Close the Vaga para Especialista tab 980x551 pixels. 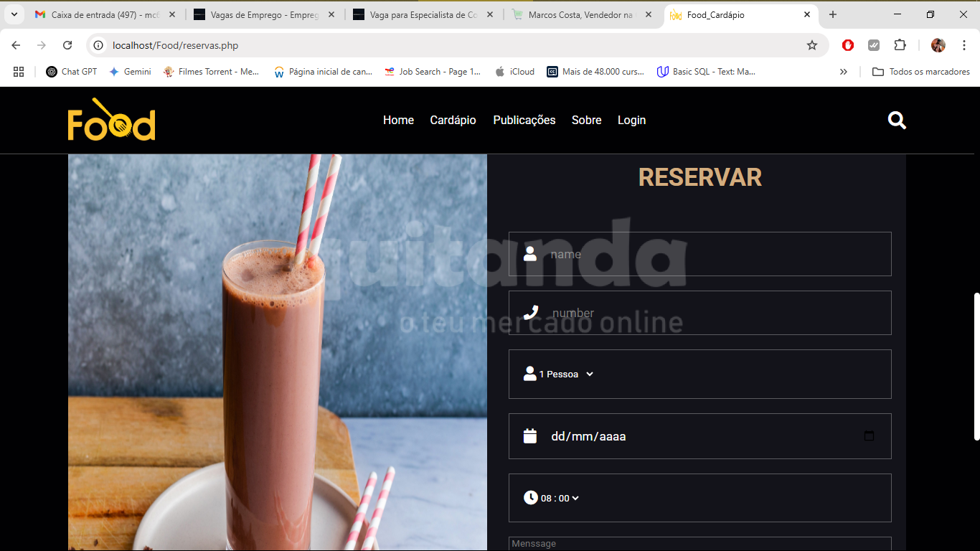pyautogui.click(x=490, y=14)
